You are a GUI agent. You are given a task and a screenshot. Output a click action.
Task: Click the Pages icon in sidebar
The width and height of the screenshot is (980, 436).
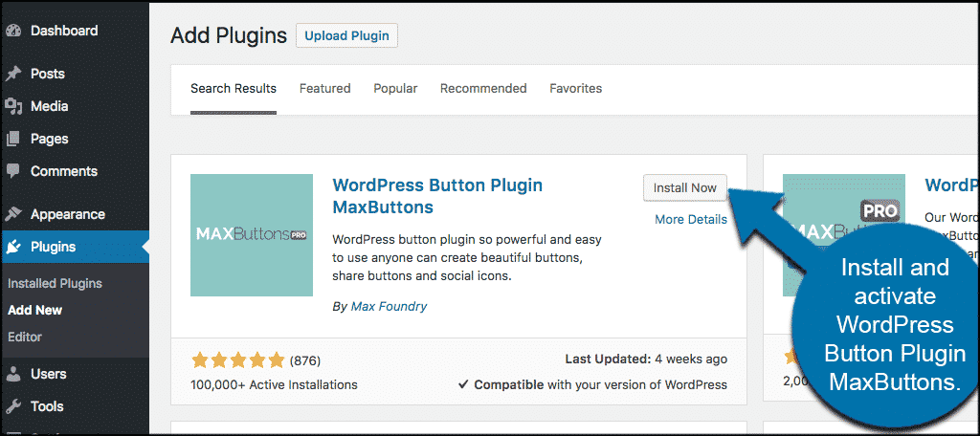13,140
